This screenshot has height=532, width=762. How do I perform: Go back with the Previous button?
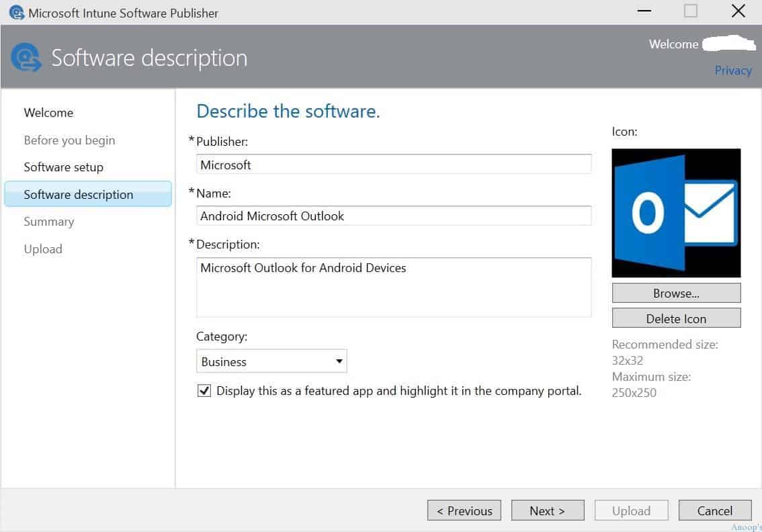[x=464, y=511]
